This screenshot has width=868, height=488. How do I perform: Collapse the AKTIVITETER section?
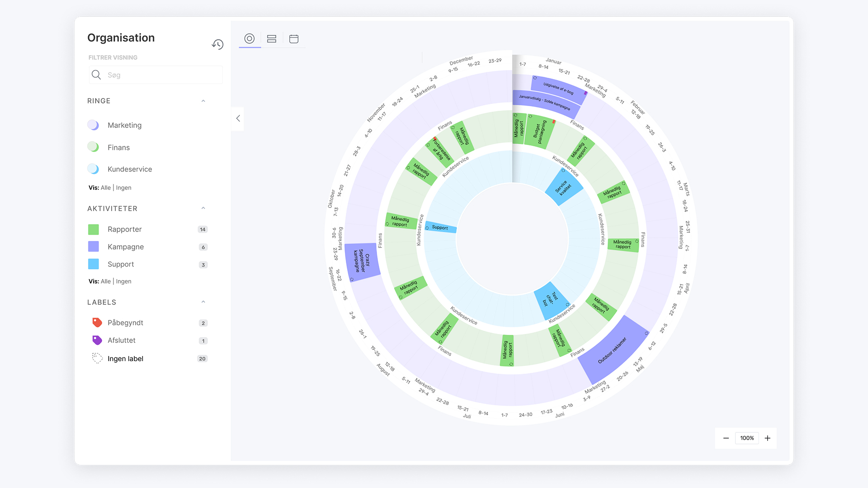point(203,208)
